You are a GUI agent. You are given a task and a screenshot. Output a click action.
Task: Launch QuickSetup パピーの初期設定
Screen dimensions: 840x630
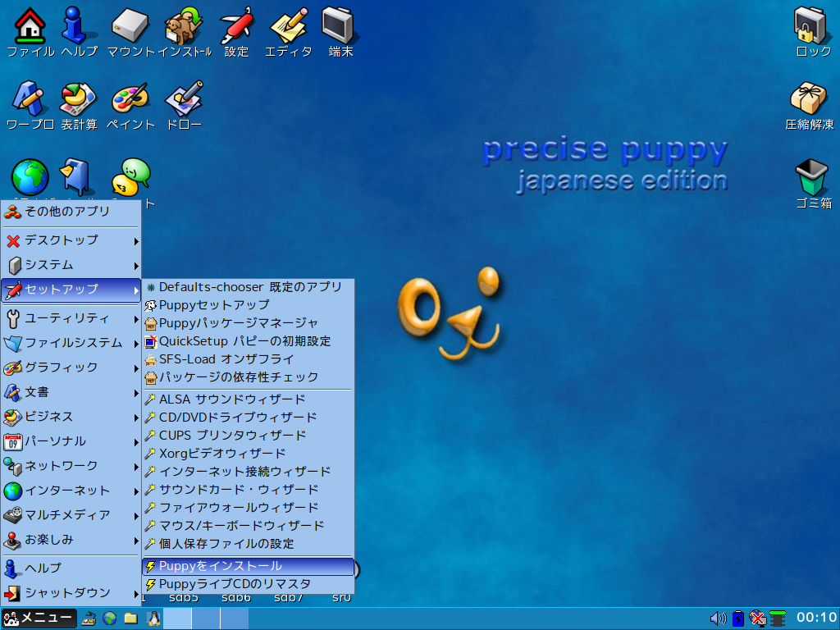pyautogui.click(x=248, y=342)
